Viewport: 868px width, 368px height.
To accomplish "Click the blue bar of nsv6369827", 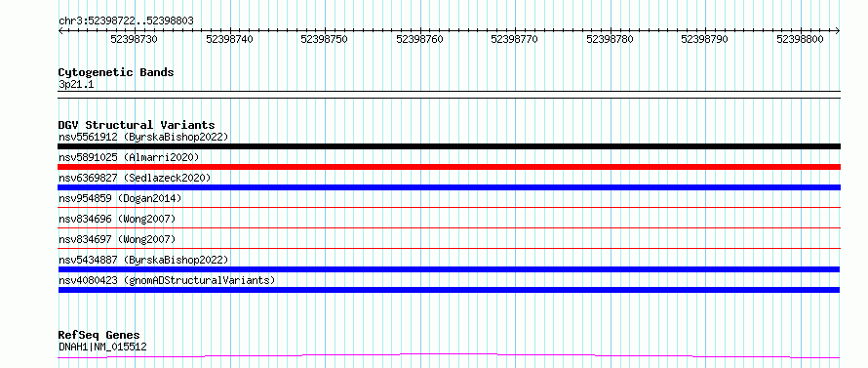I will pyautogui.click(x=449, y=187).
